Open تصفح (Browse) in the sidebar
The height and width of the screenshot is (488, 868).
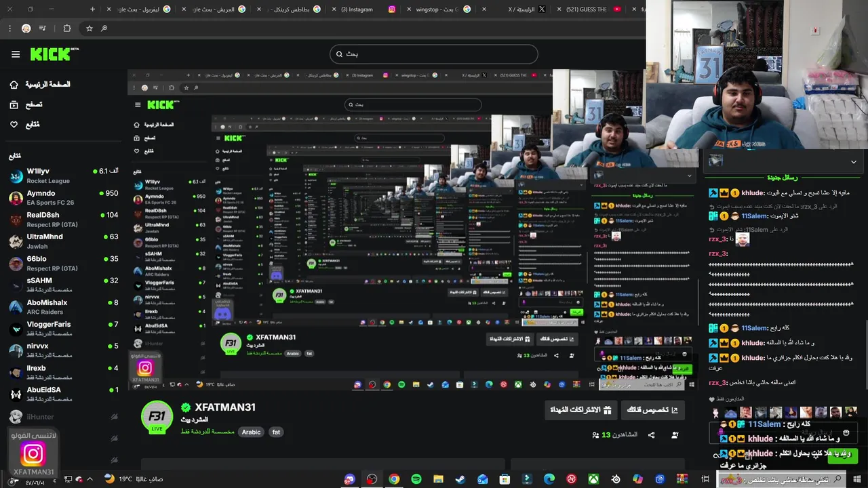click(x=26, y=104)
